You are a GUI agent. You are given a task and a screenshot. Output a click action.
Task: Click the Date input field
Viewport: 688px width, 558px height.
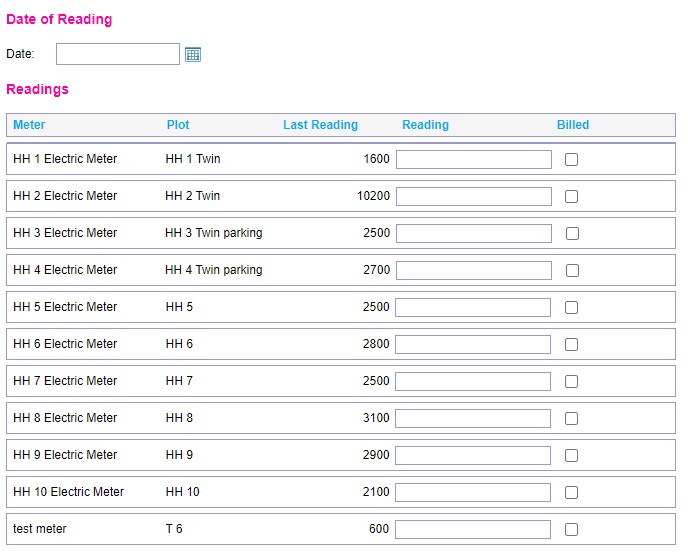[118, 54]
